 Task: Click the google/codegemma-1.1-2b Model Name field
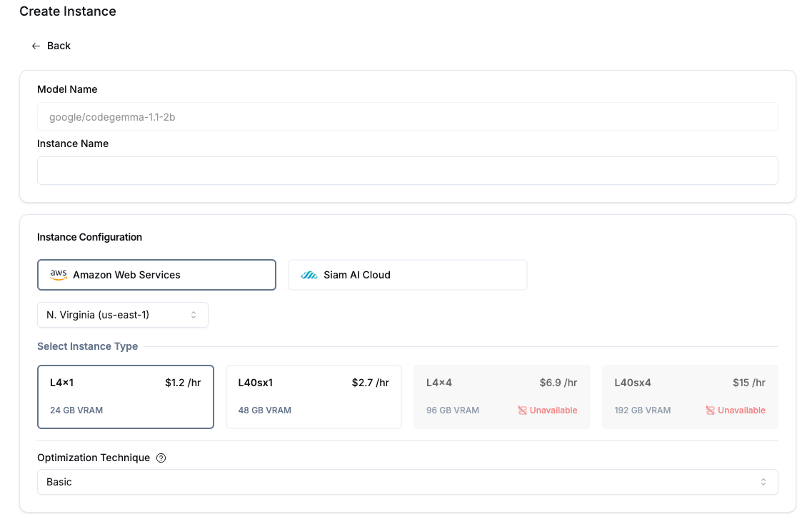point(407,116)
